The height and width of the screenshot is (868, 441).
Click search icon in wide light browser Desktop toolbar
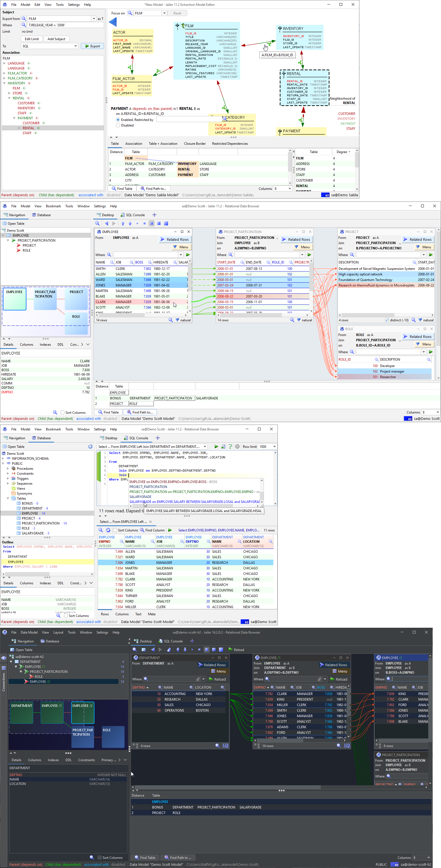coord(97,223)
